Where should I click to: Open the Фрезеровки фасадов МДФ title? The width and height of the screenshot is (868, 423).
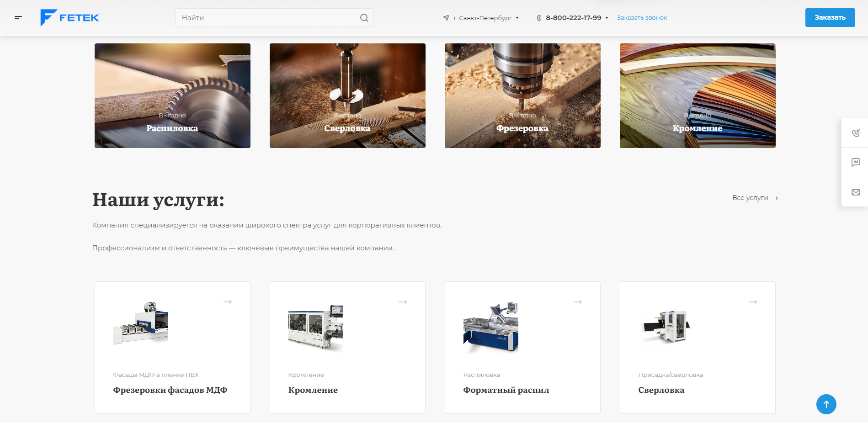click(170, 390)
